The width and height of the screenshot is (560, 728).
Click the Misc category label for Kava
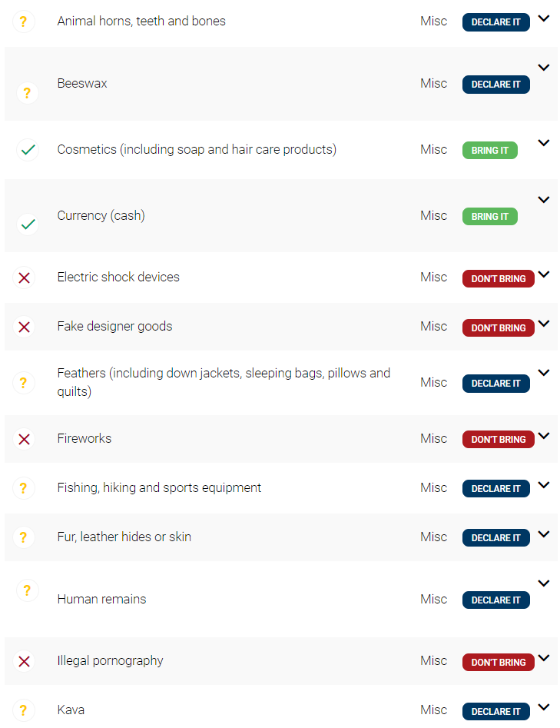(x=434, y=710)
